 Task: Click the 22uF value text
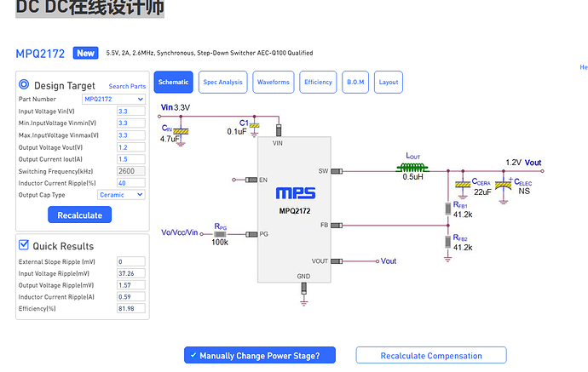coord(482,192)
